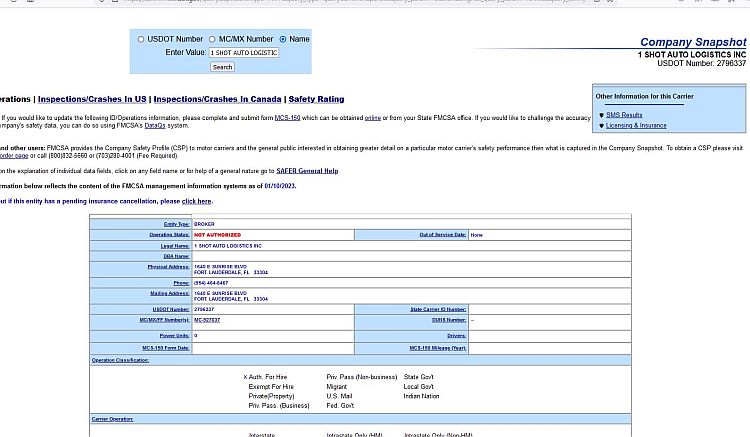Open the MC-927837 number link

(x=207, y=320)
